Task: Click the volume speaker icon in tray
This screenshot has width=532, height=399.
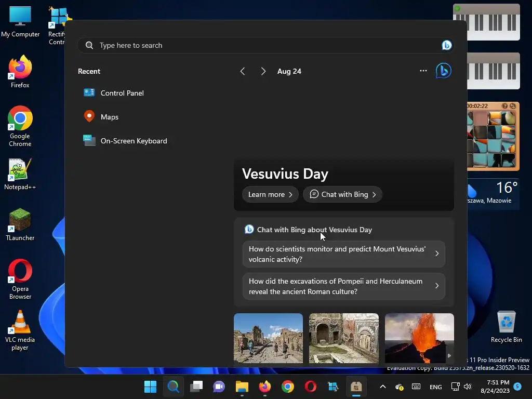Action: [468, 387]
